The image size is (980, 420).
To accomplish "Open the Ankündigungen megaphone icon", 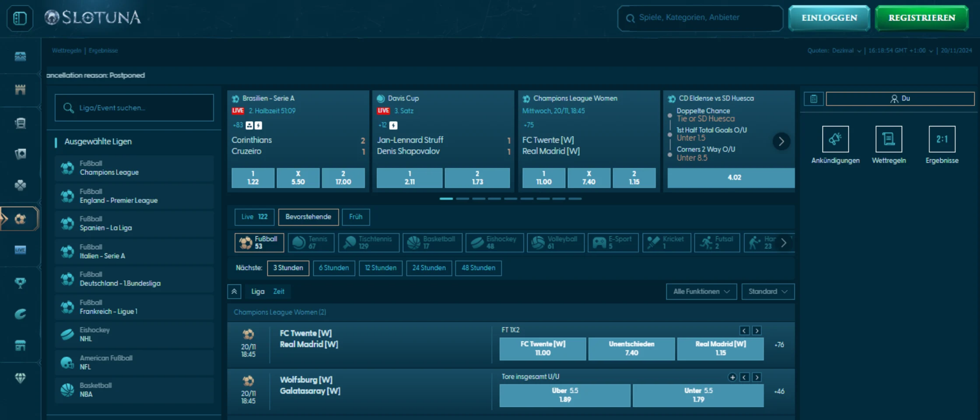I will 835,139.
